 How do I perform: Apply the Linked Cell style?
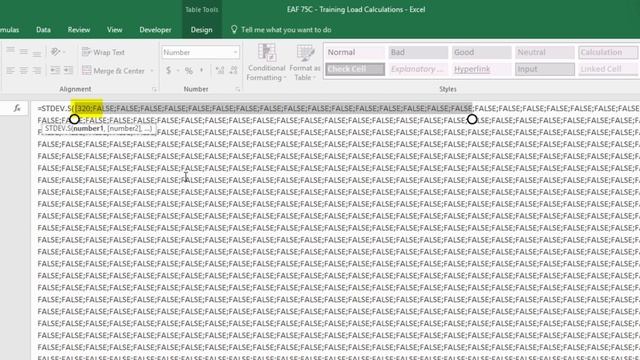(608, 69)
